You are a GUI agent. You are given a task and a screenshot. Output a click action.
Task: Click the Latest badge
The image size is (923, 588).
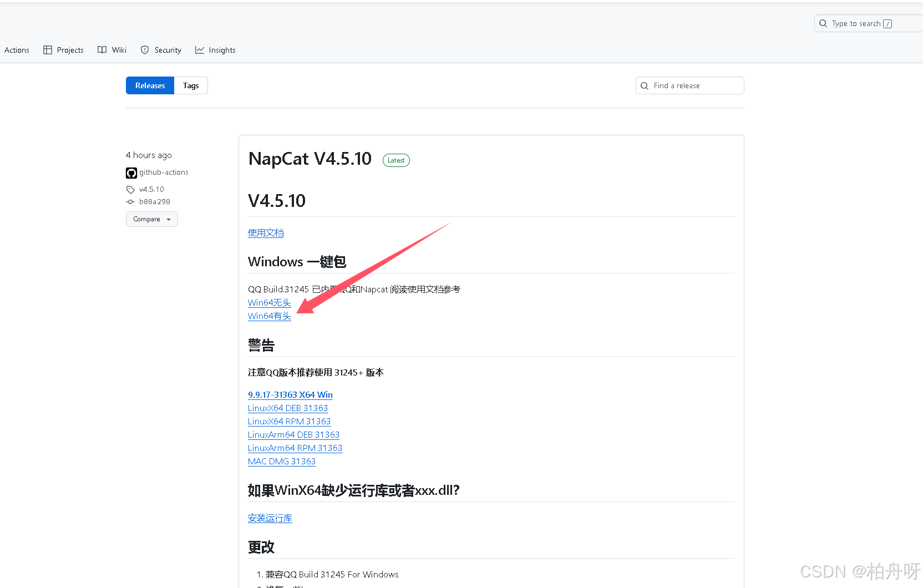396,160
